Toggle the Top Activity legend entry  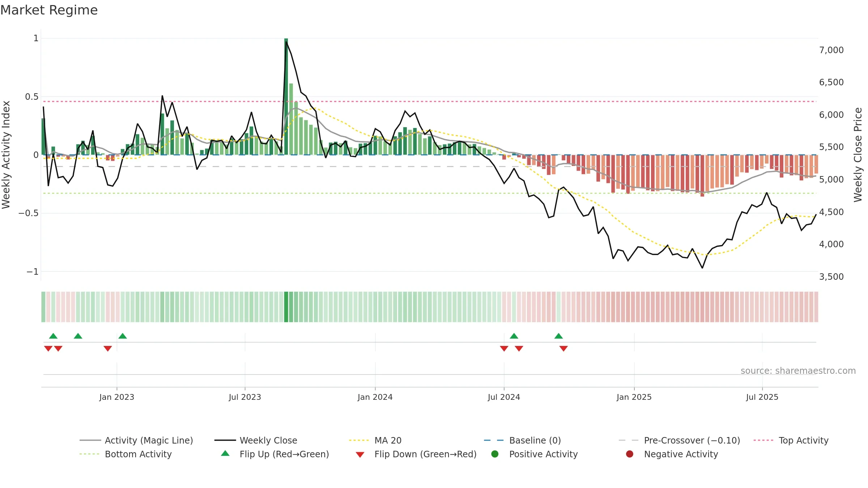791,440
